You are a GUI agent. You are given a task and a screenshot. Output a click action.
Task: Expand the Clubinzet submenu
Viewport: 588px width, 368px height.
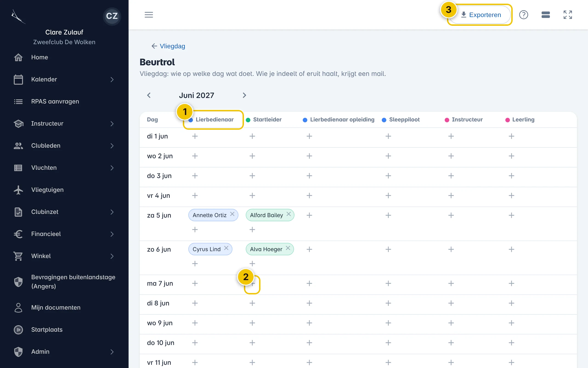click(112, 212)
